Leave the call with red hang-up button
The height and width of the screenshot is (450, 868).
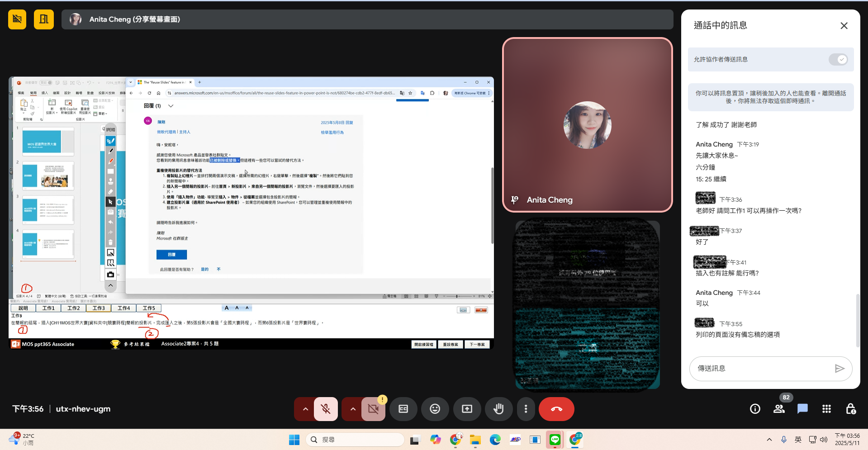click(556, 409)
